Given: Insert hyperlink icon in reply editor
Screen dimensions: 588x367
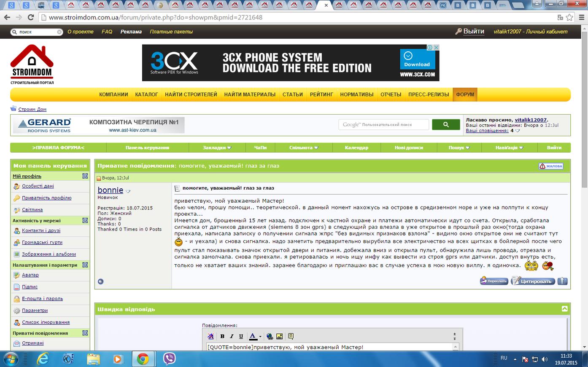Looking at the screenshot, I should click(270, 336).
